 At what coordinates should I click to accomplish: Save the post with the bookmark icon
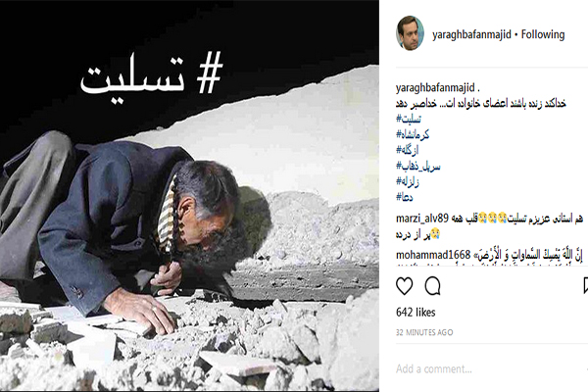pos(585,286)
